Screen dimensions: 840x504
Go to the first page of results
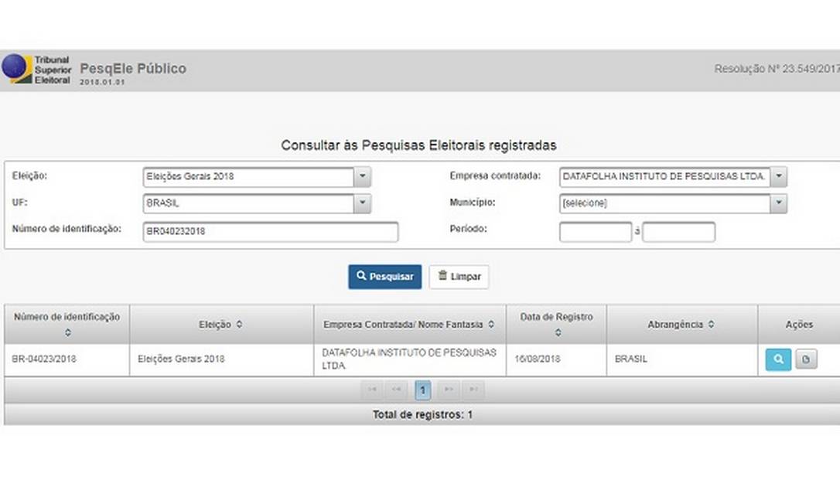372,390
